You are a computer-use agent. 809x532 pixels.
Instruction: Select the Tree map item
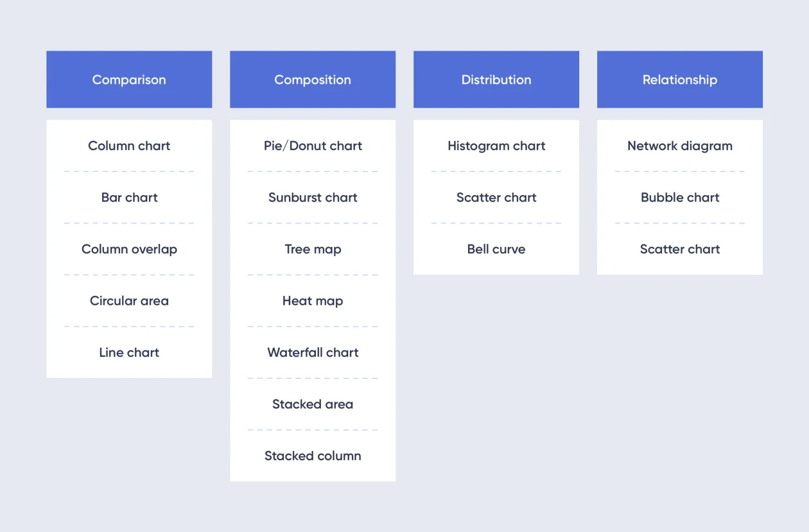[x=313, y=249]
